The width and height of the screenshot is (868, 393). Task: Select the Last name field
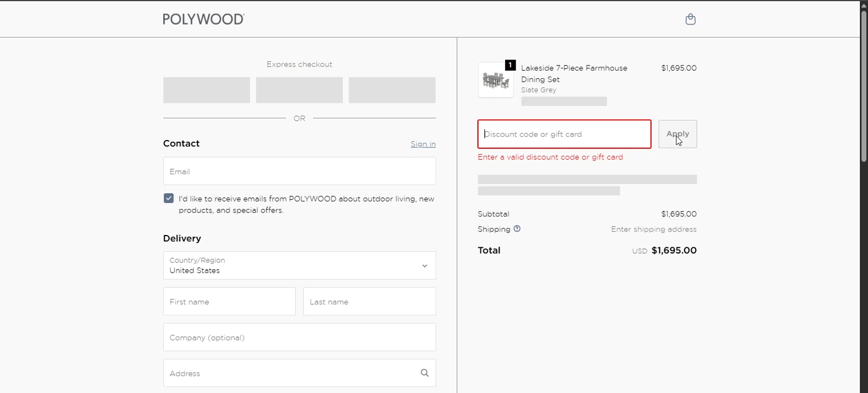[369, 302]
